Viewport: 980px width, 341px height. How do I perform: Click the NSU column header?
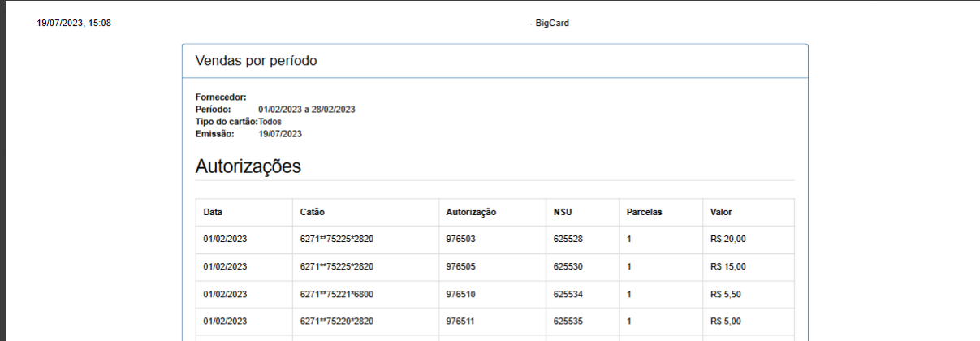(x=562, y=212)
